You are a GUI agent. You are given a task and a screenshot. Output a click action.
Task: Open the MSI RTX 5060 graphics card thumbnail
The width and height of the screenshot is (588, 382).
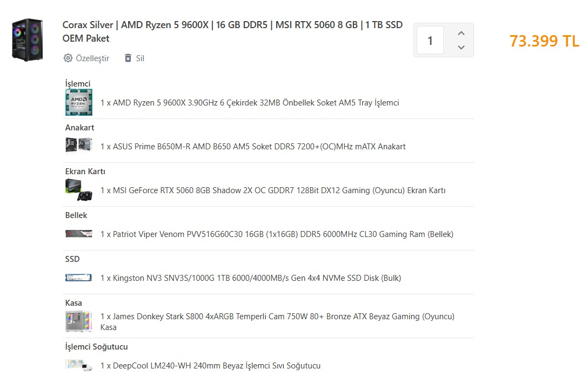tap(79, 190)
